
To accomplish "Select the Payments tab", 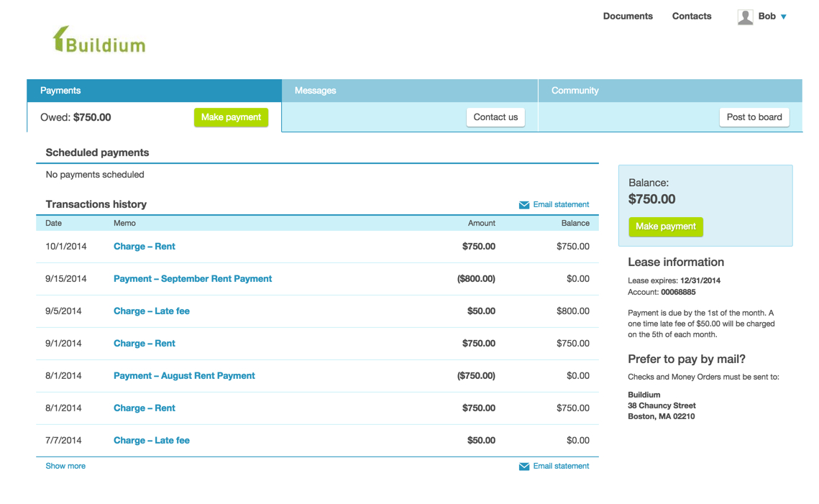I will click(x=60, y=91).
